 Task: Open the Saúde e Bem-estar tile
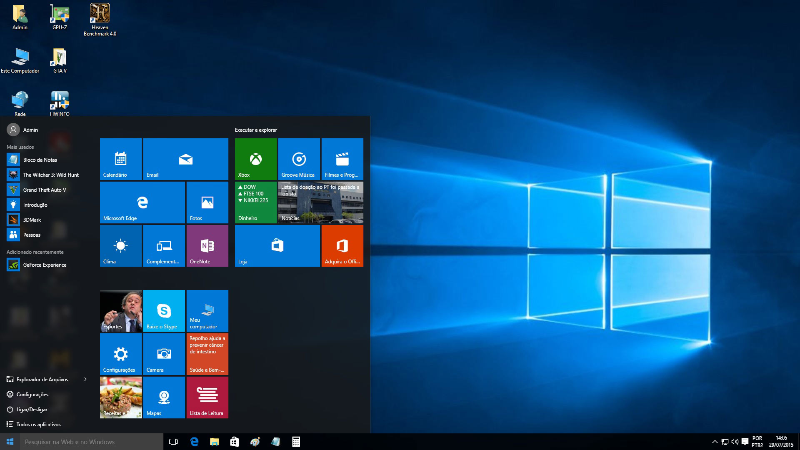coord(207,354)
